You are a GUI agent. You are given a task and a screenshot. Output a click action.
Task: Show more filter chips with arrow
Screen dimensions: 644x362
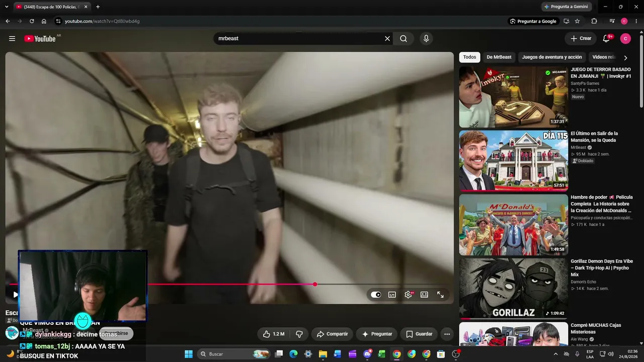click(x=625, y=58)
